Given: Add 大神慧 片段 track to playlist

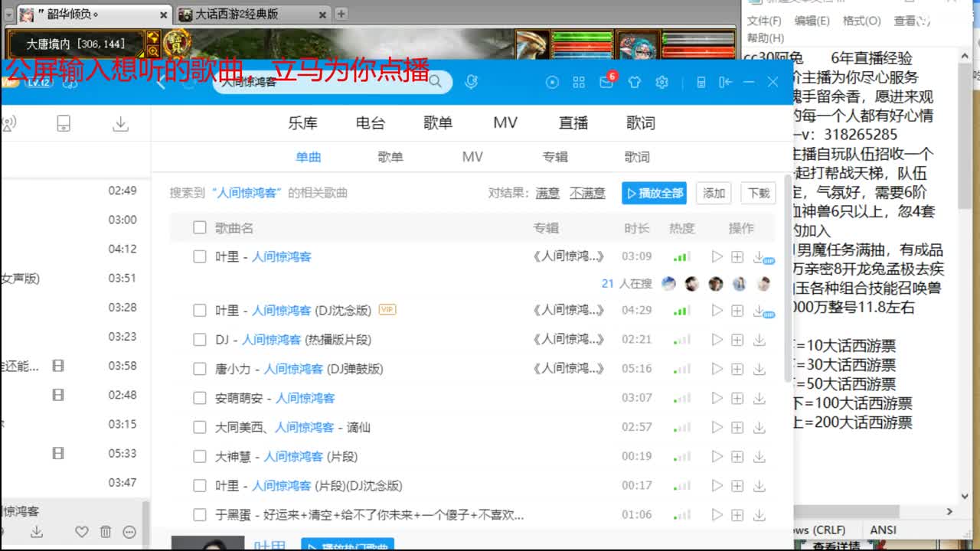Looking at the screenshot, I should click(737, 456).
